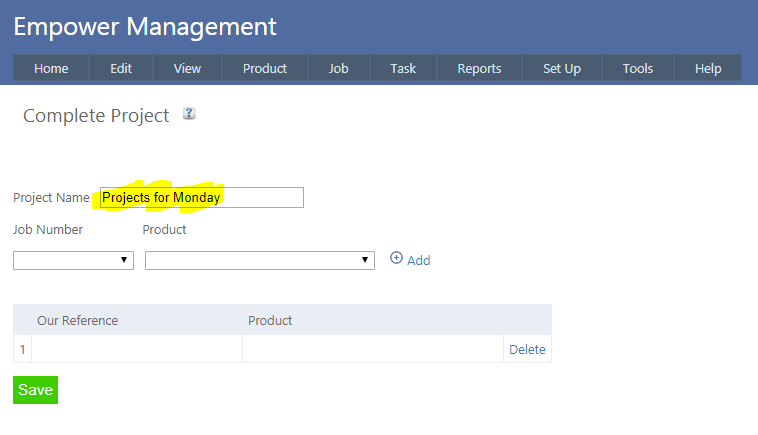
Task: Open the Task menu
Action: (403, 68)
